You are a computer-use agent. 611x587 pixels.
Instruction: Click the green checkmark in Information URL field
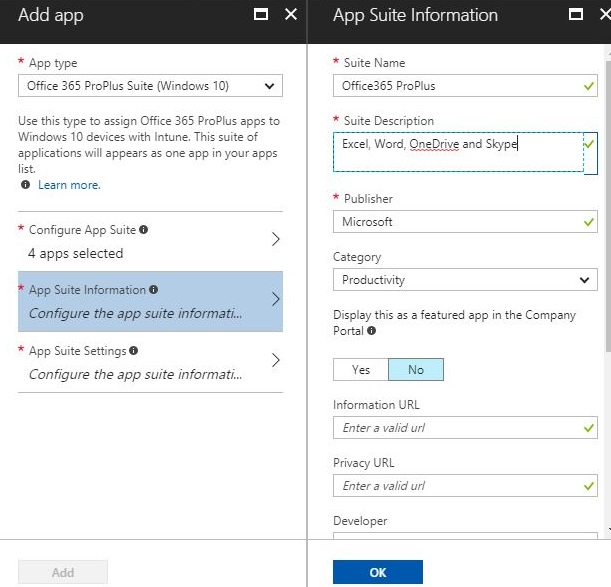coord(589,428)
